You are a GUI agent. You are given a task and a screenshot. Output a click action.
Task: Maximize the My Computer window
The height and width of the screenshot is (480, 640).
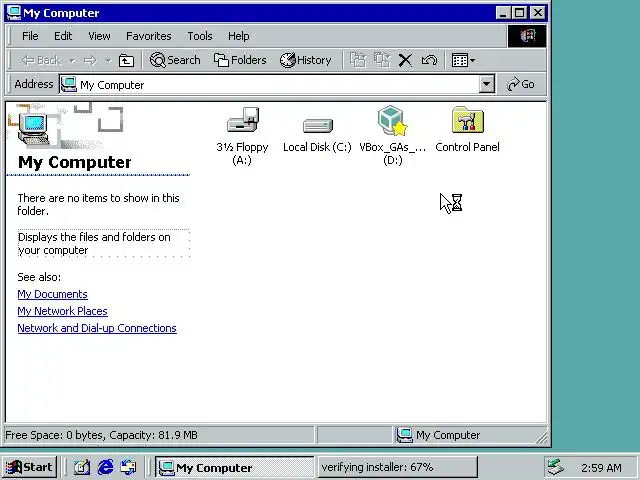coord(520,13)
